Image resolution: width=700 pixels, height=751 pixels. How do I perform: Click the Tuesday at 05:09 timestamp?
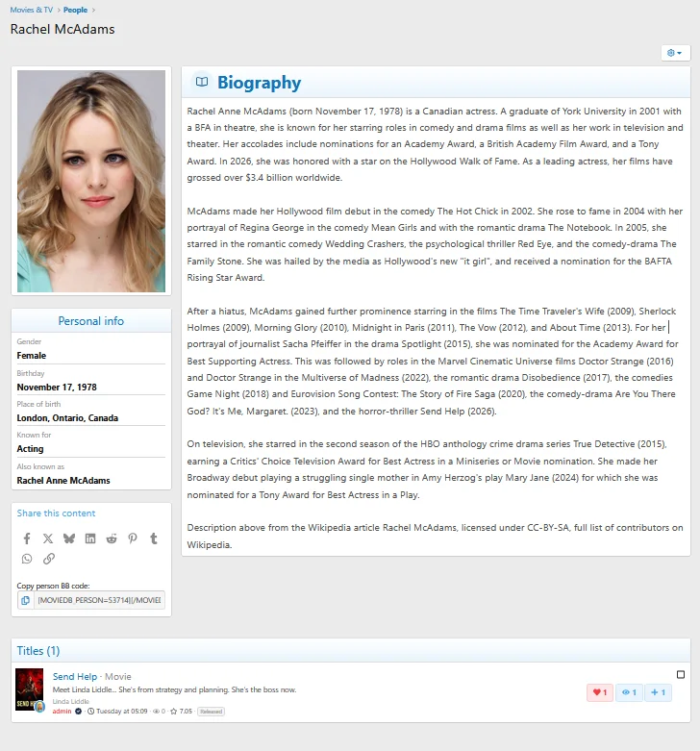coord(121,712)
